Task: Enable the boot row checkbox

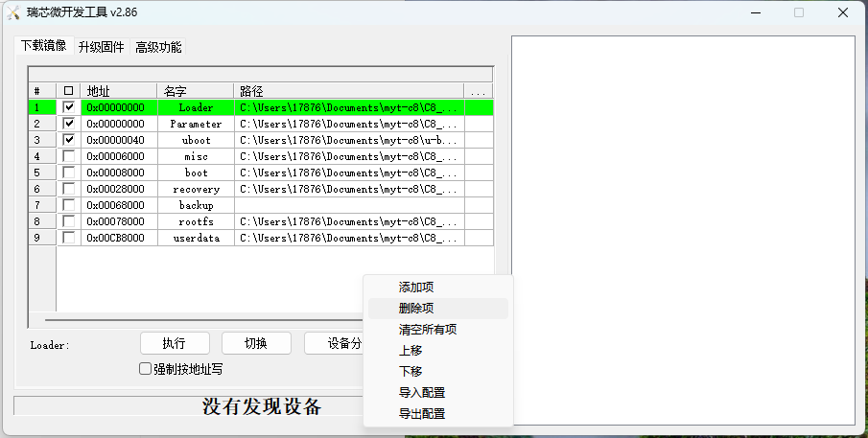Action: 68,173
